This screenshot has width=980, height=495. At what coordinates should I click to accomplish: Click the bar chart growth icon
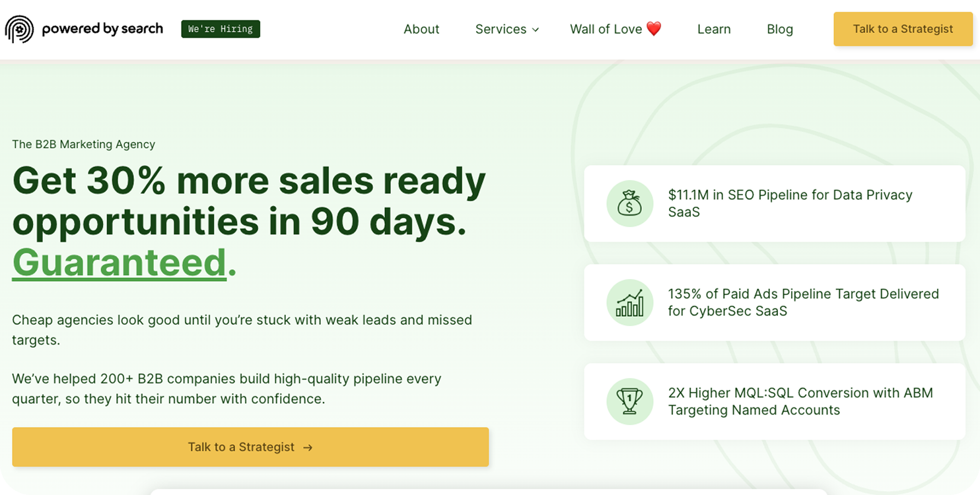tap(629, 303)
